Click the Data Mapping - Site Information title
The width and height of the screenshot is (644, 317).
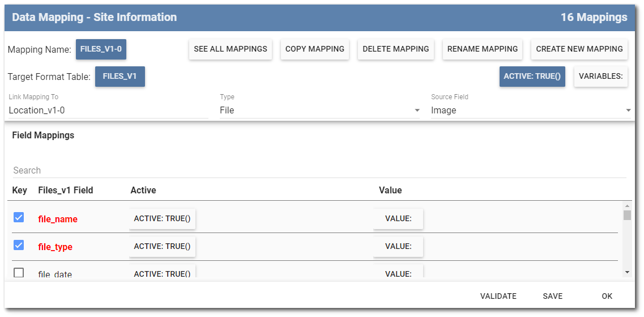coord(95,17)
